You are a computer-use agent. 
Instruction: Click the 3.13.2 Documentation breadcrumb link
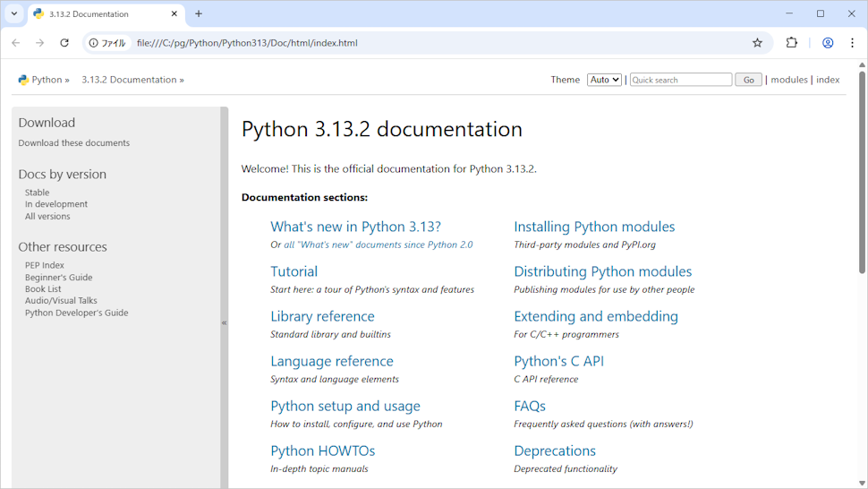[x=129, y=80]
